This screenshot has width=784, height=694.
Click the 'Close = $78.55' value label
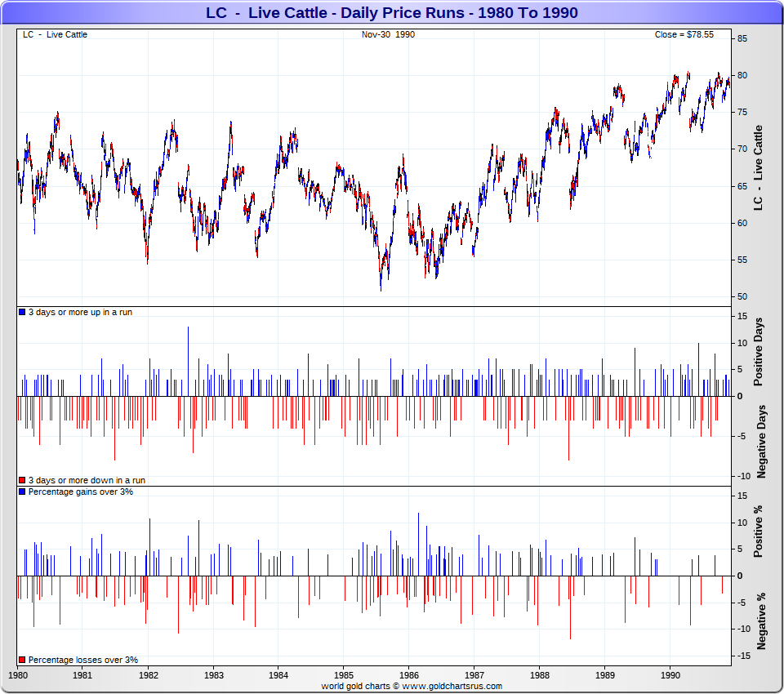point(684,35)
